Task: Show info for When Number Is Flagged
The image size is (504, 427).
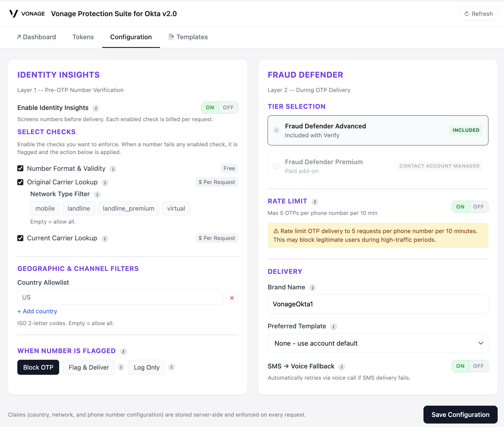Action: pyautogui.click(x=123, y=351)
